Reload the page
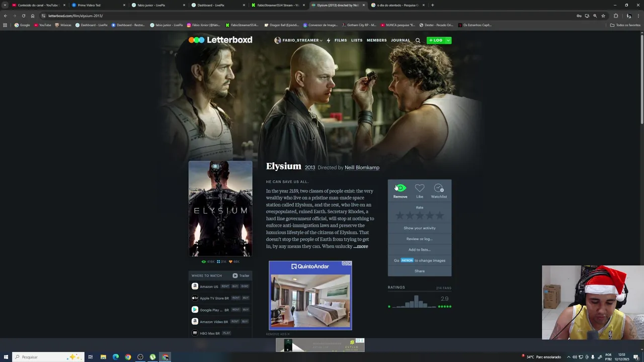 [23, 16]
